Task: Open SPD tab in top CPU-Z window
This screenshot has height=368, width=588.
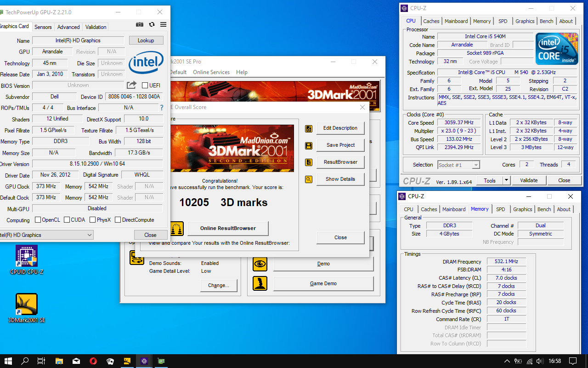Action: pyautogui.click(x=503, y=21)
